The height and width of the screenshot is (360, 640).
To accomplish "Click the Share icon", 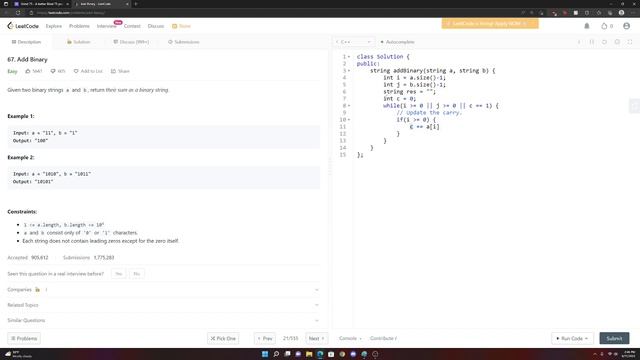I will [113, 71].
